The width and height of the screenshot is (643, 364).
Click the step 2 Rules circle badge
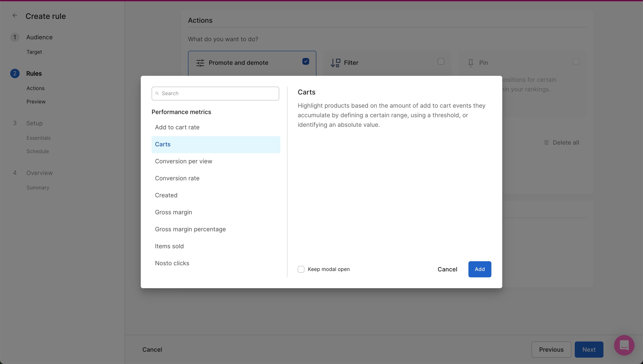pyautogui.click(x=15, y=73)
